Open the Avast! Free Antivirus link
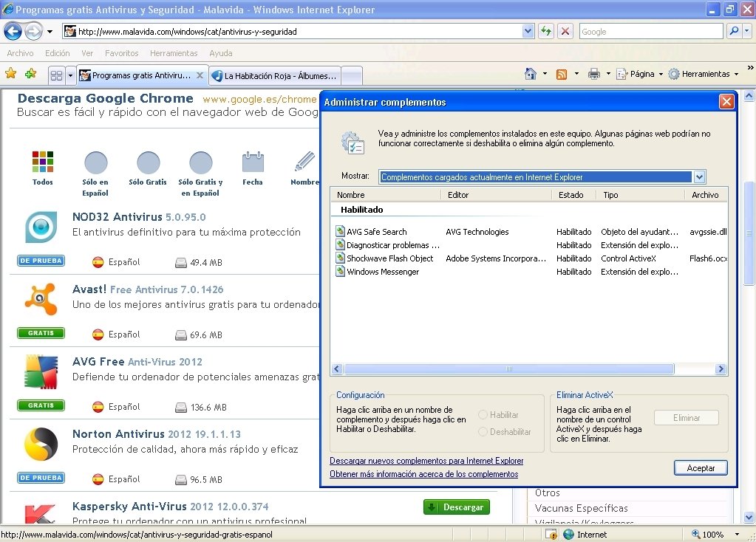The image size is (756, 542). (x=148, y=289)
